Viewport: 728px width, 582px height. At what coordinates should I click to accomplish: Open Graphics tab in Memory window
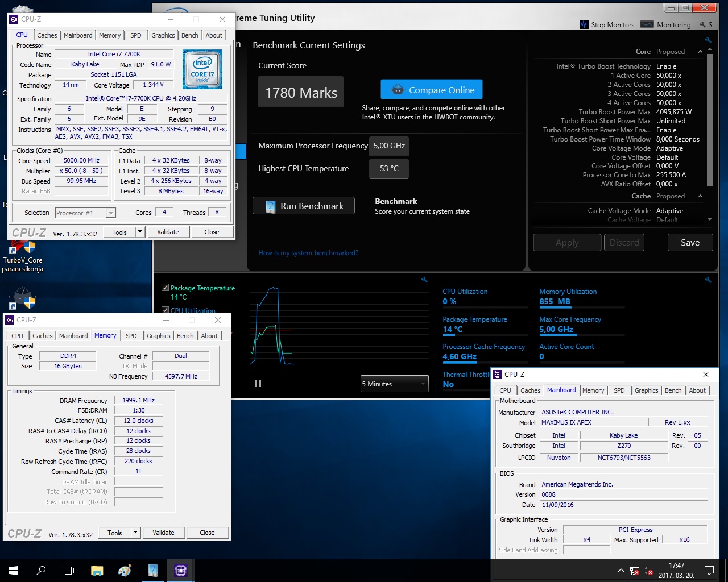[x=159, y=336]
